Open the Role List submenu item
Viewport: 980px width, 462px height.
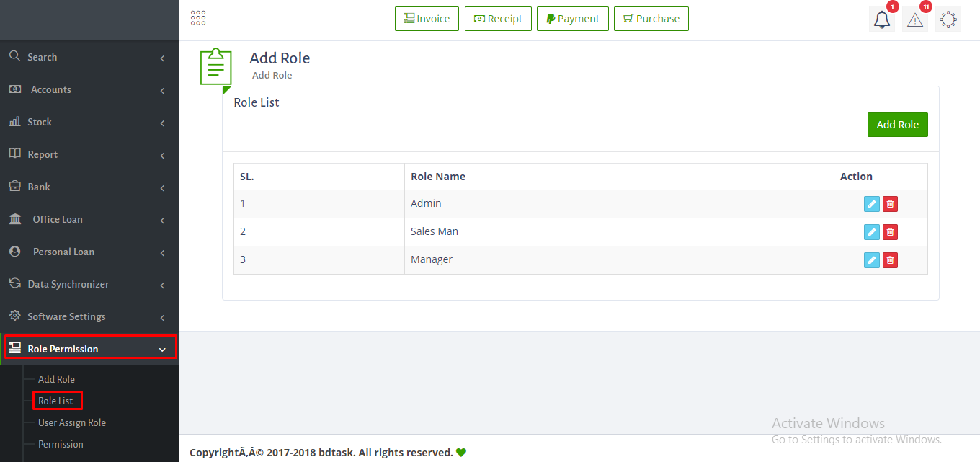pos(55,401)
